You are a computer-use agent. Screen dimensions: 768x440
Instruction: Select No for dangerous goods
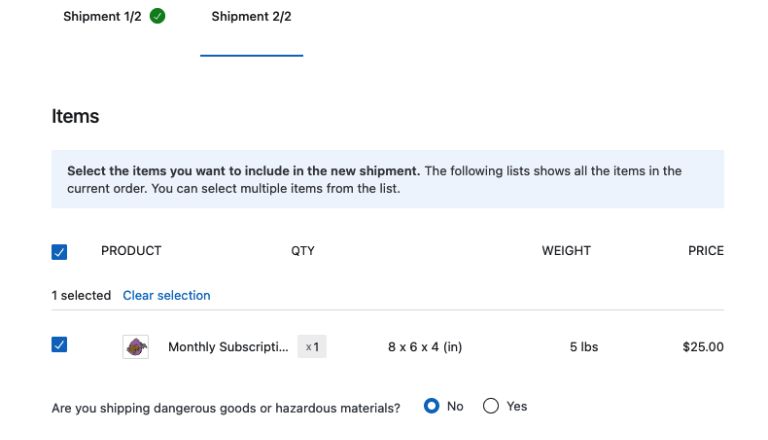coord(432,406)
